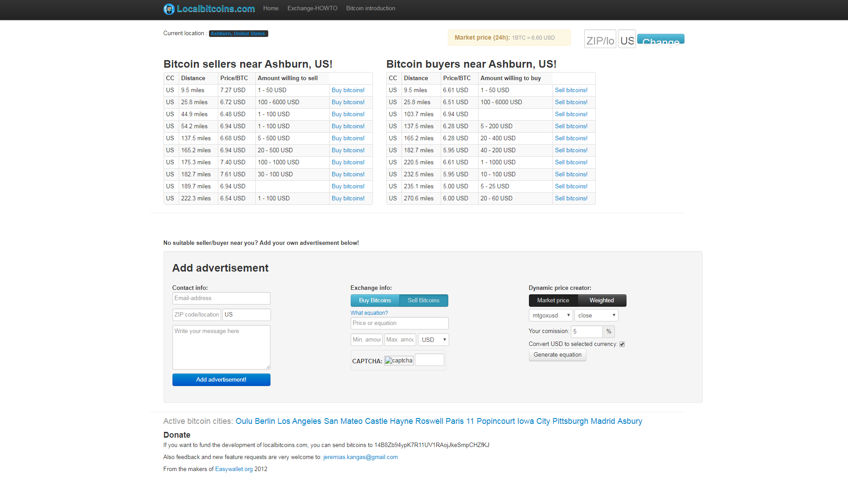
Task: Click the top US country code field
Action: click(x=627, y=39)
